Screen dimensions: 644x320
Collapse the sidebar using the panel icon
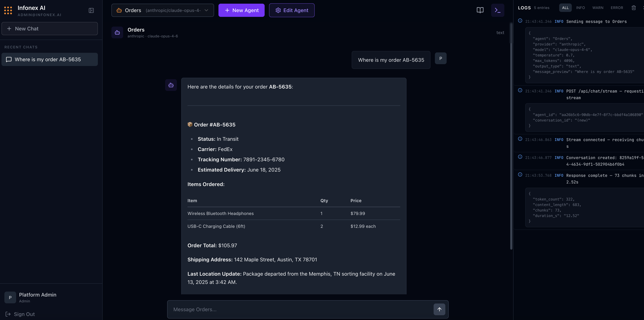[91, 10]
